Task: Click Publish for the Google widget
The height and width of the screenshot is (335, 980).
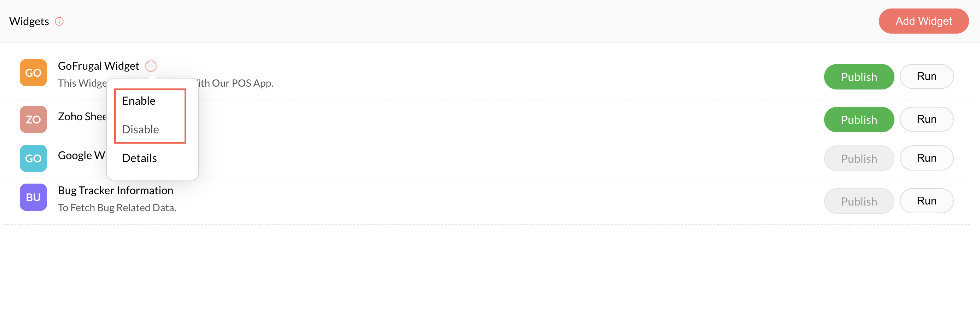Action: 859,158
